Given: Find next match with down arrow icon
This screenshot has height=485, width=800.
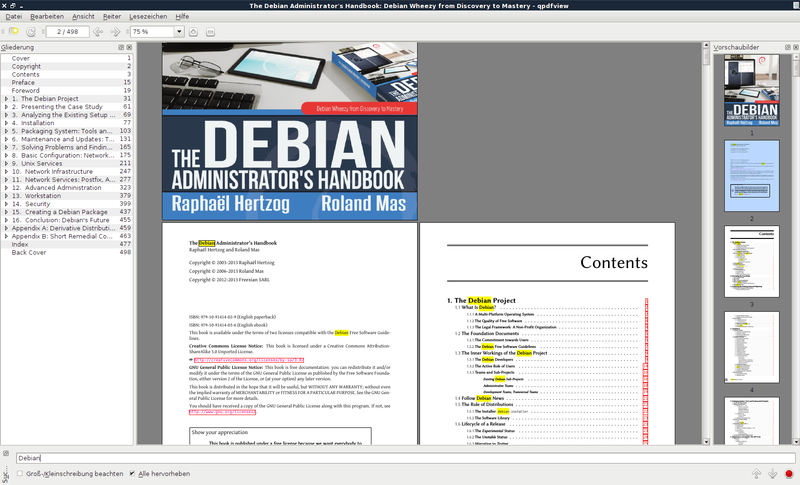Looking at the screenshot, I should click(x=772, y=474).
